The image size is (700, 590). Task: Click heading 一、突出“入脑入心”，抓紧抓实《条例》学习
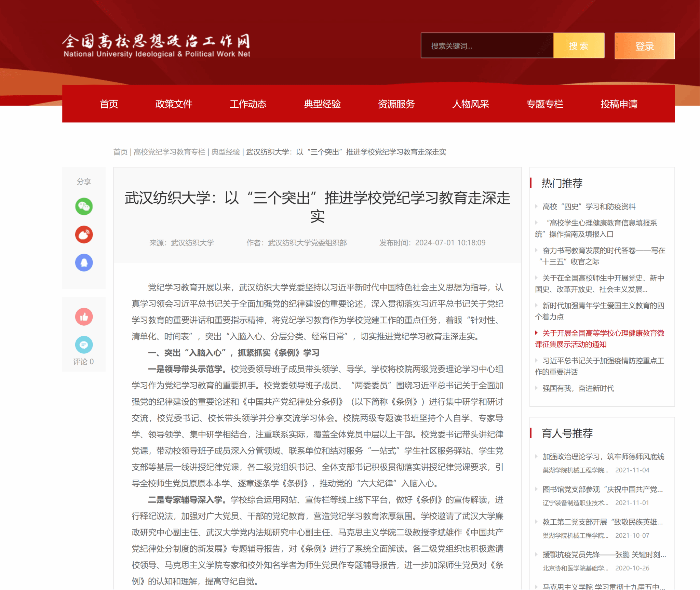tap(233, 353)
